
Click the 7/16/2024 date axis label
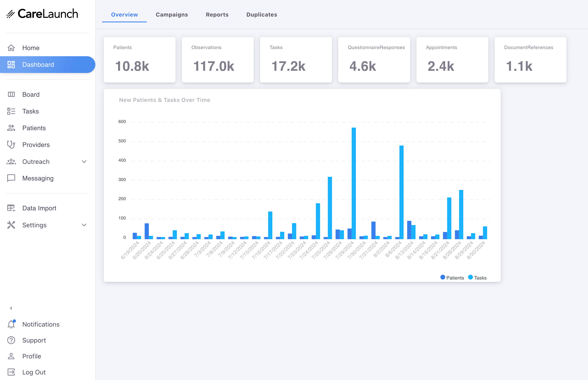pos(261,250)
